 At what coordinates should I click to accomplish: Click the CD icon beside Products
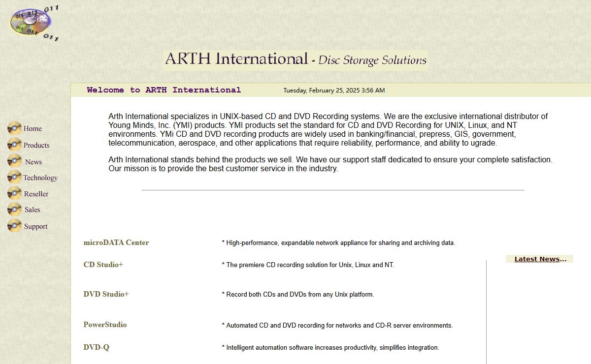tap(14, 145)
